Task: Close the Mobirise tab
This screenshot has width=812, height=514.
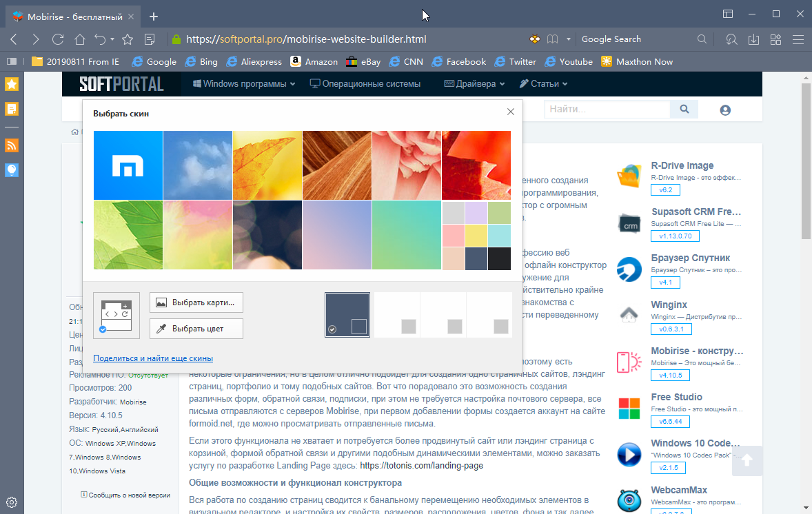Action: (x=131, y=17)
